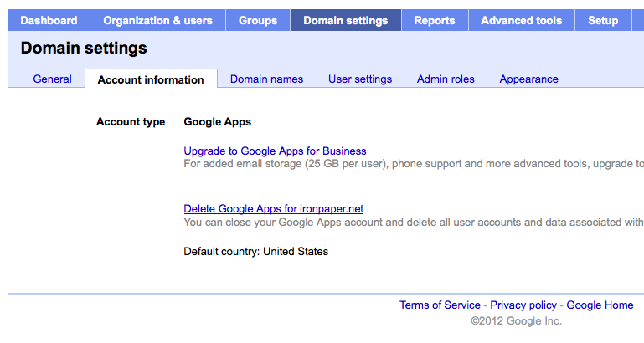
Task: Open the General sub-tab
Action: [53, 79]
